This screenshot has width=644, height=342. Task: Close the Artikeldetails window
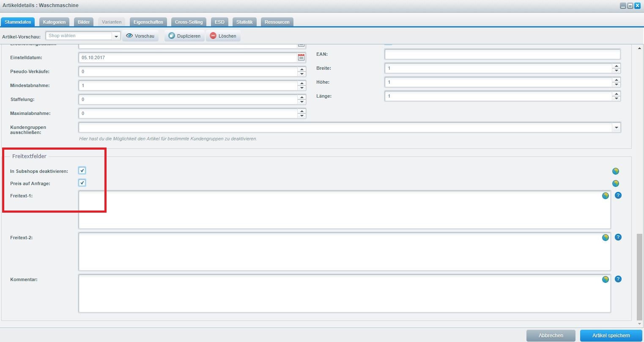tap(637, 6)
